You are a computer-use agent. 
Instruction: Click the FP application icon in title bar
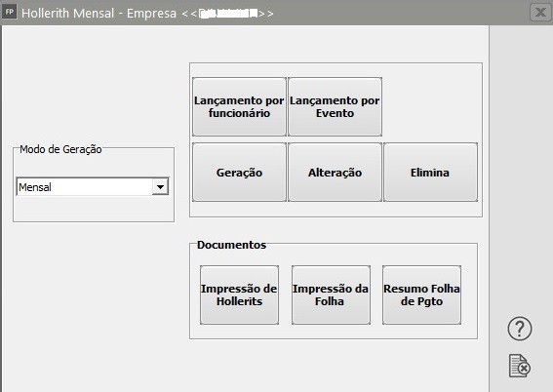pyautogui.click(x=9, y=13)
